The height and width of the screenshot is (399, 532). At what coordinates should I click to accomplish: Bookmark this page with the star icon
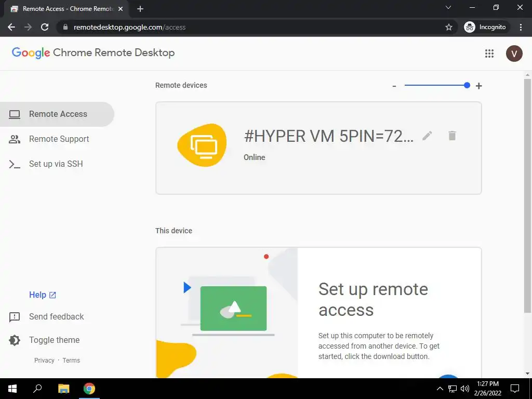[449, 27]
